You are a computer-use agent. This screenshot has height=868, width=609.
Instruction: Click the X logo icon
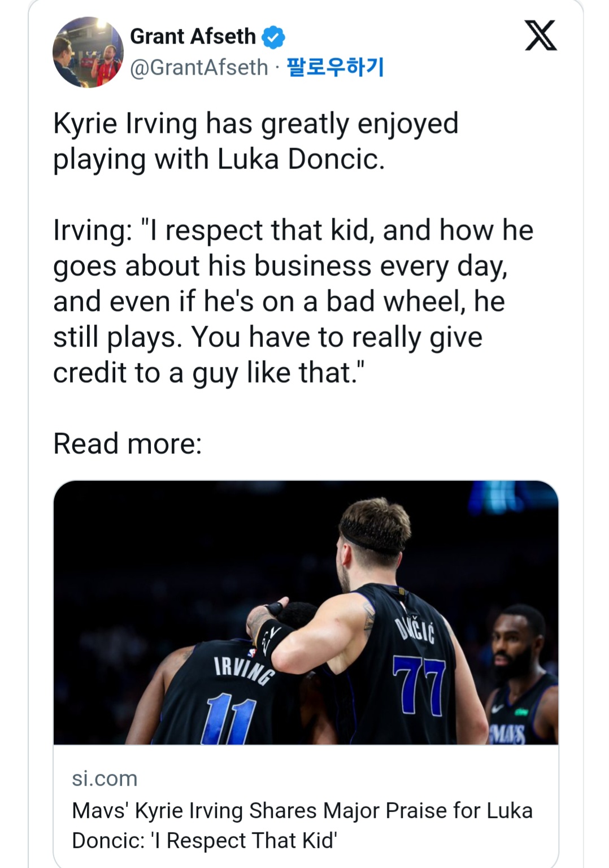541,36
